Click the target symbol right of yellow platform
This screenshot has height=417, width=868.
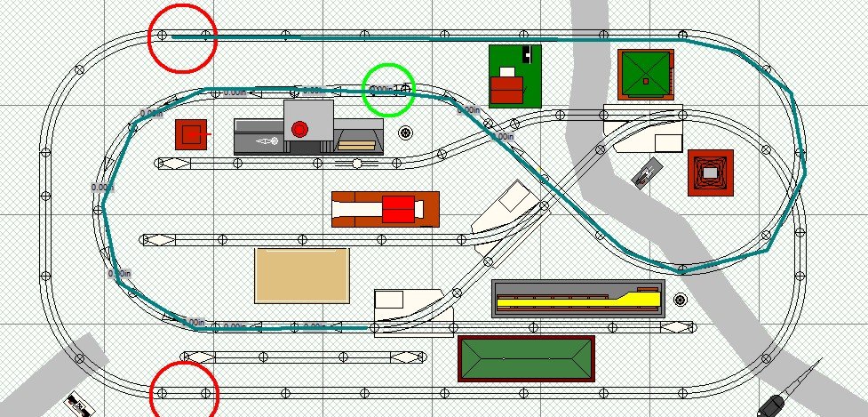pos(681,300)
